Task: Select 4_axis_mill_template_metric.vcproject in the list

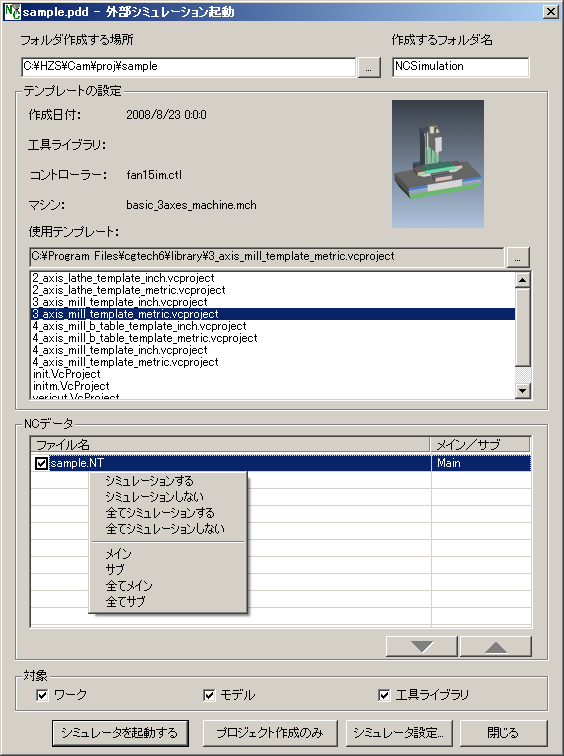Action: [x=125, y=362]
